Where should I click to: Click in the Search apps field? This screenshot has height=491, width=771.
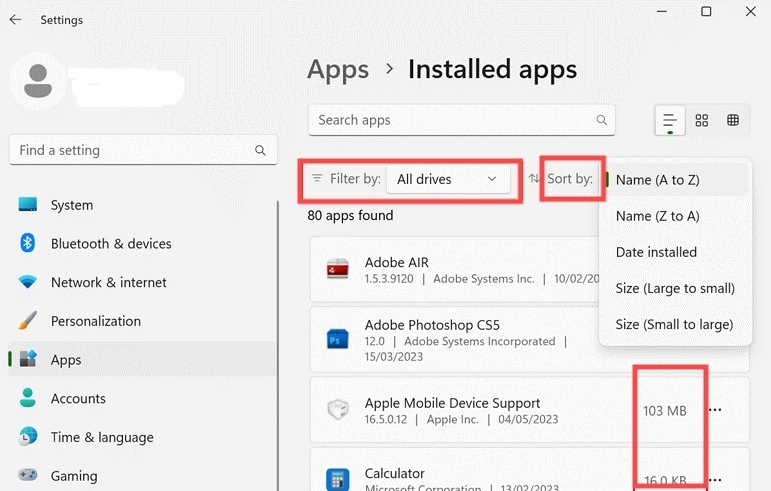[x=461, y=120]
